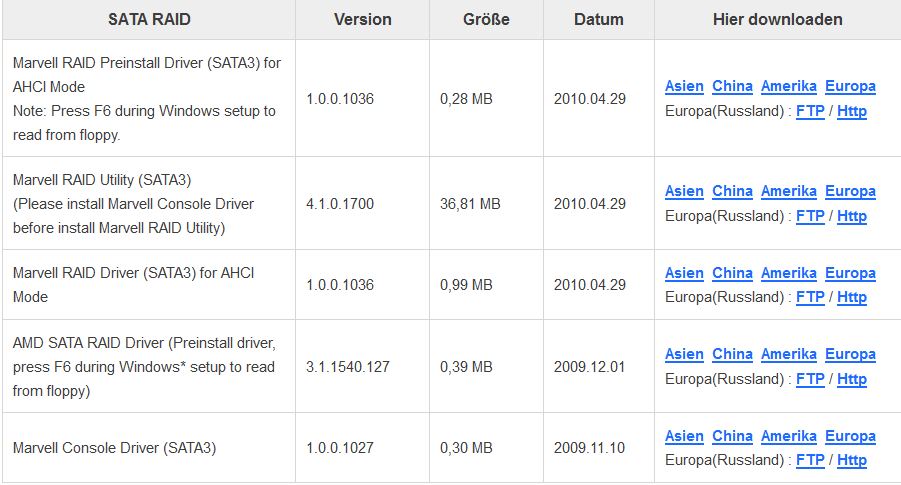Click the Datum column header
Viewport: 901px width, 485px height.
(x=599, y=20)
